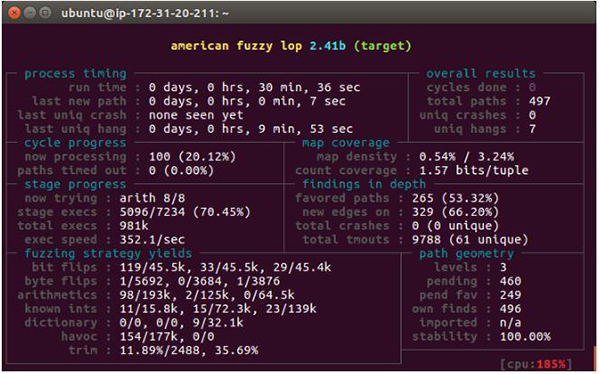This screenshot has width=600, height=374.
Task: Click known ints value '11/15.8k'
Action: [x=148, y=309]
